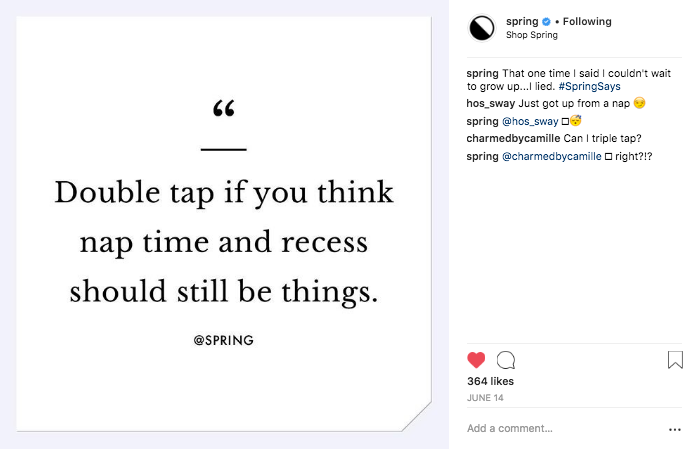Open the three-dot more options menu
Viewport: 700px width, 449px height.
(x=674, y=429)
